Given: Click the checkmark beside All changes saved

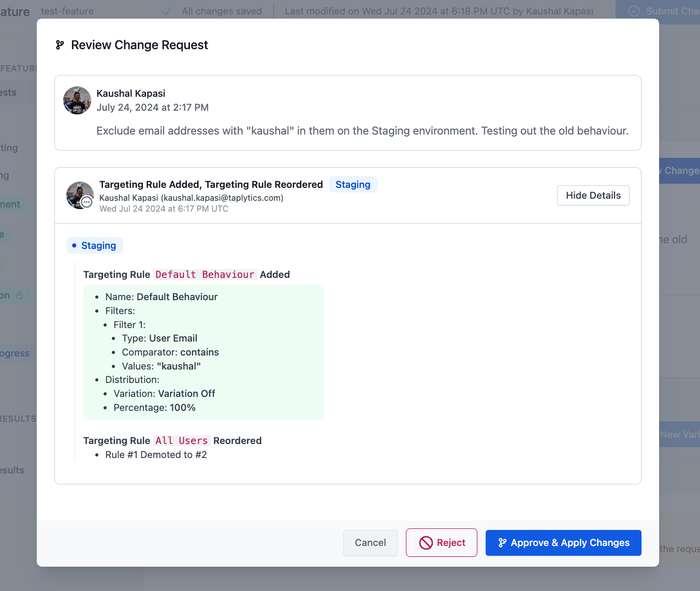Looking at the screenshot, I should coord(166,11).
